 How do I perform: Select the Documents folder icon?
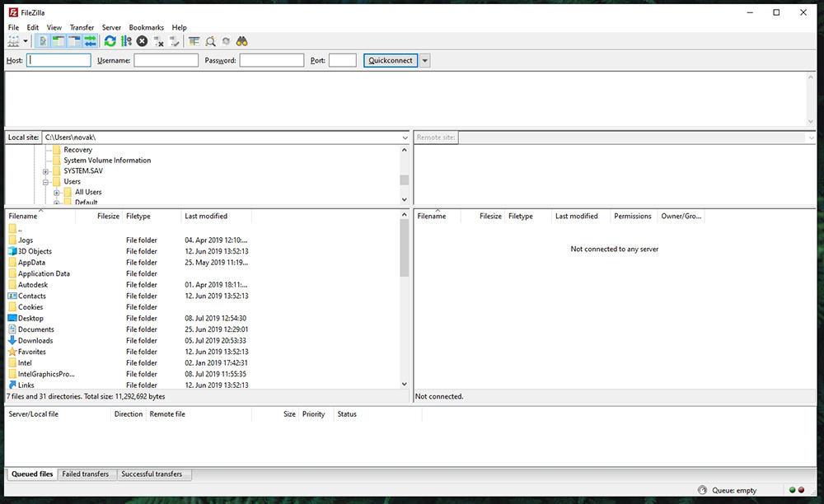tap(12, 329)
